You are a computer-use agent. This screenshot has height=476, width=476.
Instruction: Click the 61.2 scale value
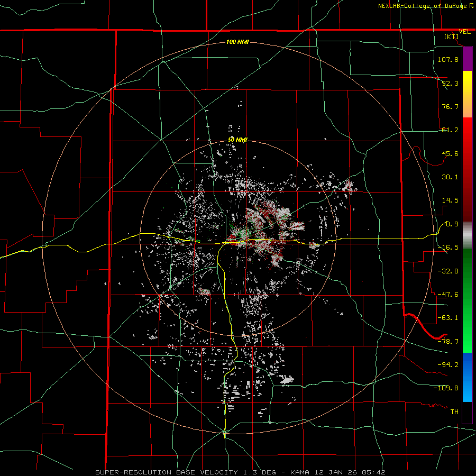coord(450,130)
